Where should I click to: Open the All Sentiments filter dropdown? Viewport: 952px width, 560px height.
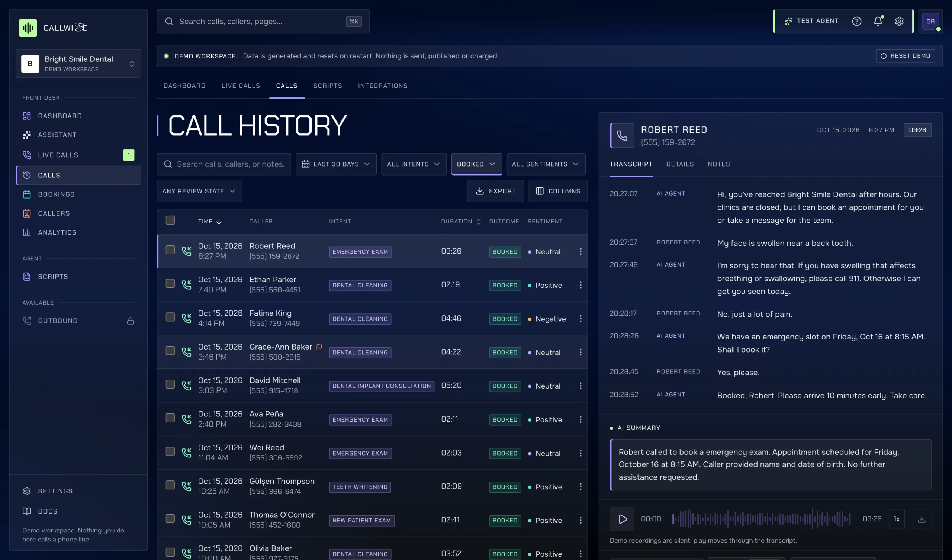[x=546, y=164]
